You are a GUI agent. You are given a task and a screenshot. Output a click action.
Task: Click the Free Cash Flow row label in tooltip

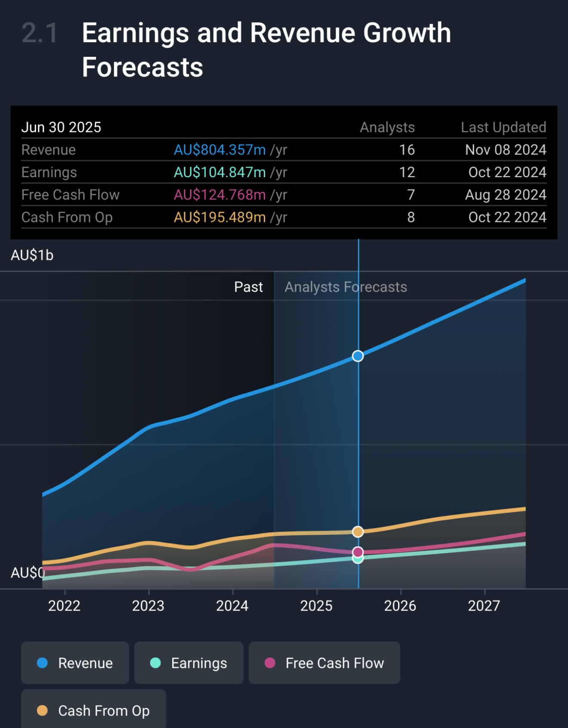pos(71,195)
